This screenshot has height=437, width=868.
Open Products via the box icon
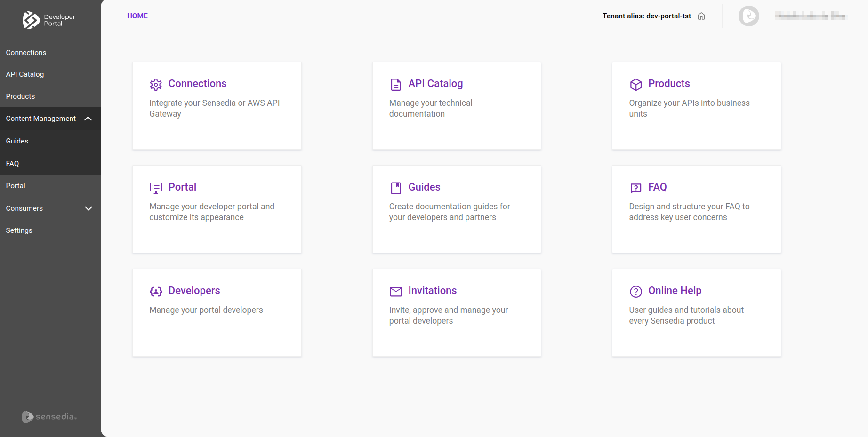[x=636, y=85]
